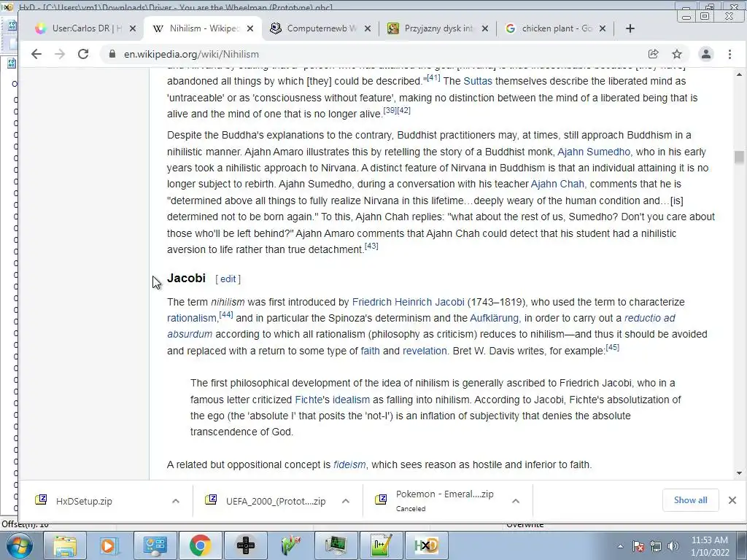Click the Control Panel taskbar icon
The image size is (747, 560).
coord(155,545)
